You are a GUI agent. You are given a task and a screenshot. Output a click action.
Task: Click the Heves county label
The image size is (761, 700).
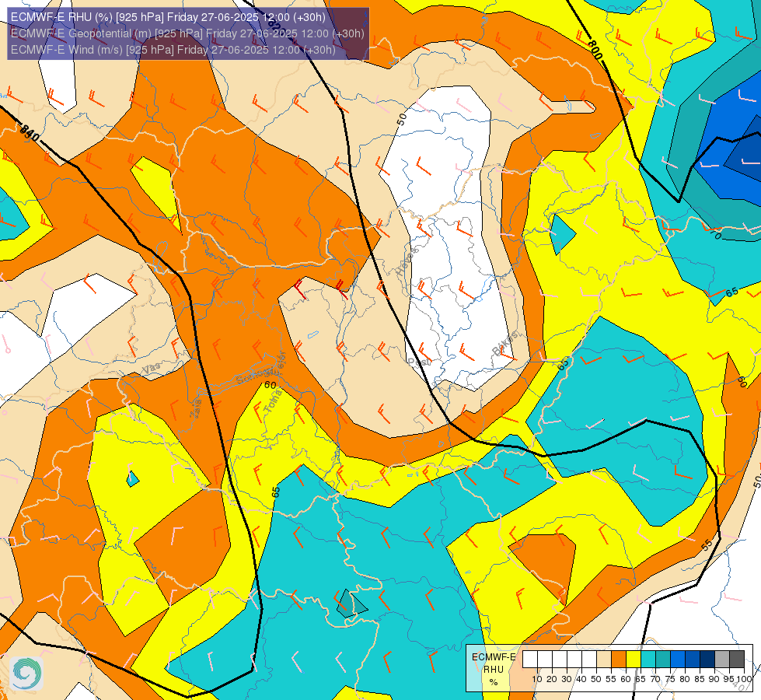click(407, 261)
